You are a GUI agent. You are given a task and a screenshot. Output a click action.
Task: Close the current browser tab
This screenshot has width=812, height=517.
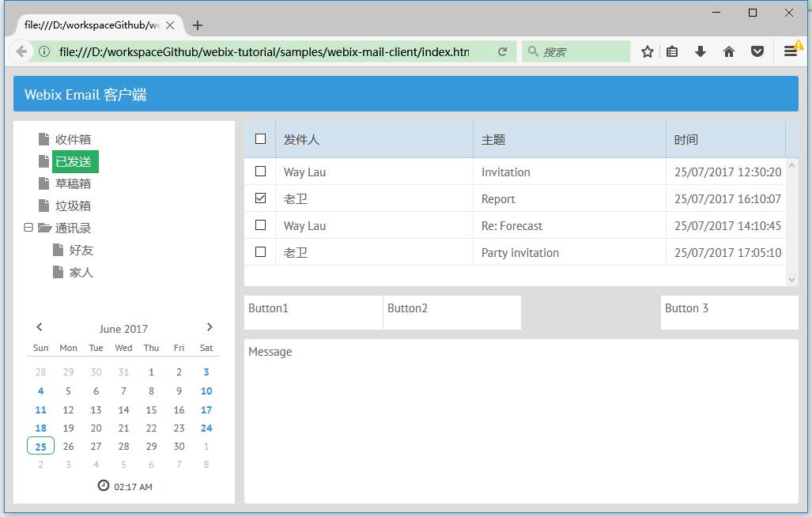pyautogui.click(x=170, y=25)
